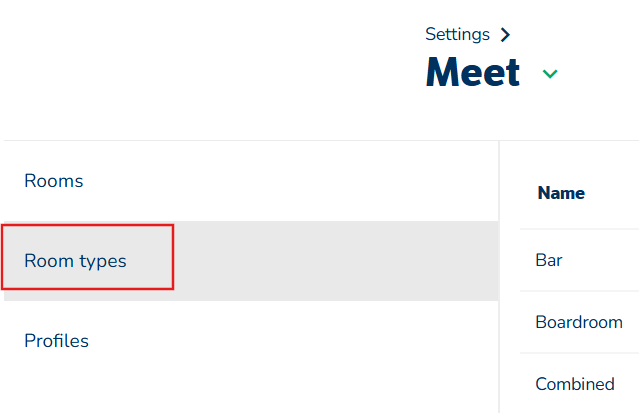
Task: Open Rooms in the sidebar
Action: pyautogui.click(x=54, y=181)
